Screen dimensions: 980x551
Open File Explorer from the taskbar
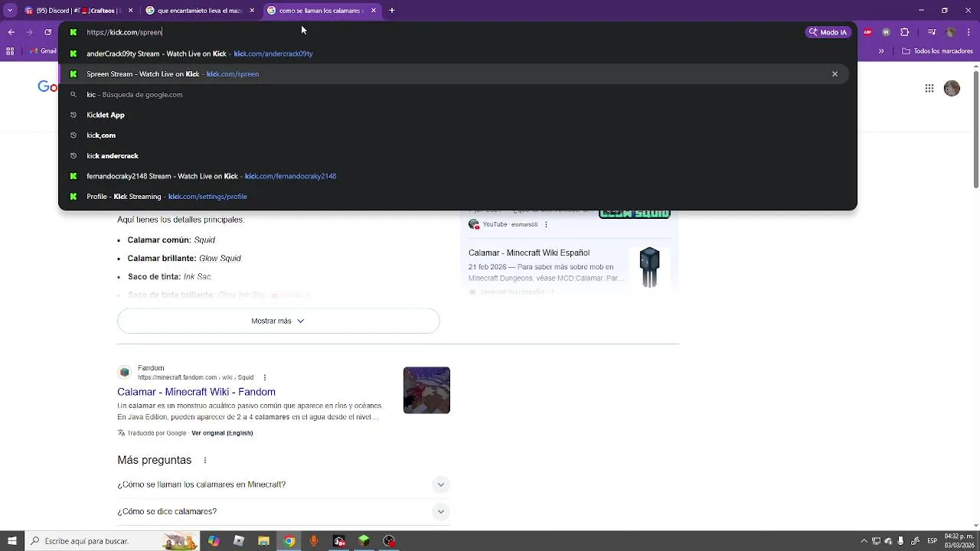tap(264, 541)
